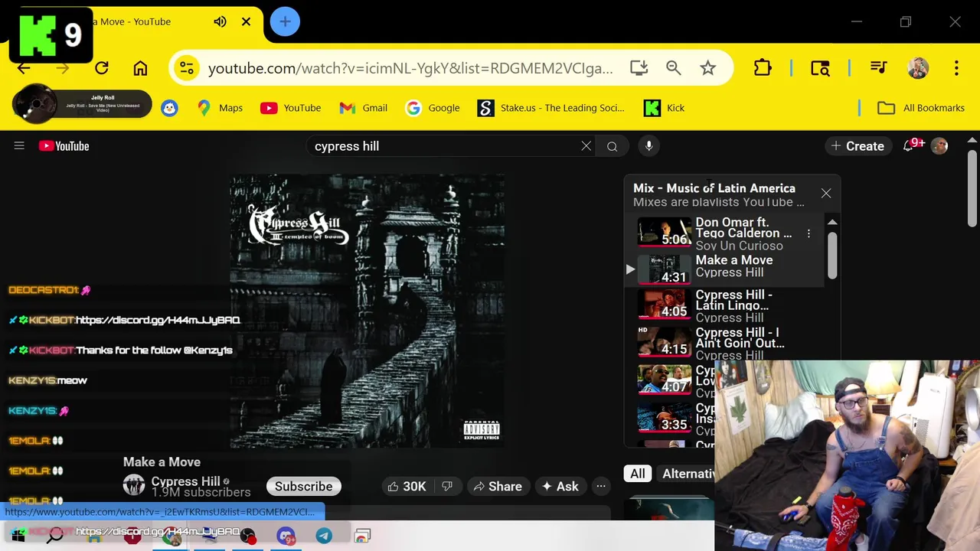Open the Maps bookmark

pos(220,108)
